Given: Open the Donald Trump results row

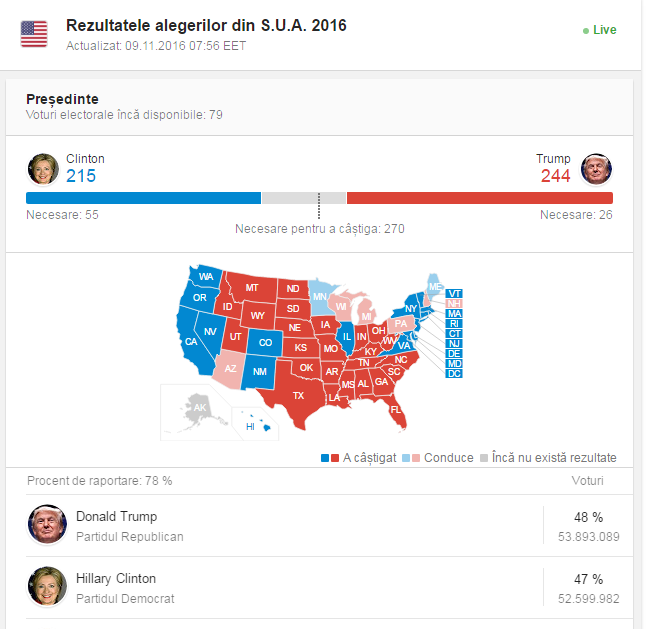Looking at the screenshot, I should pyautogui.click(x=329, y=525).
